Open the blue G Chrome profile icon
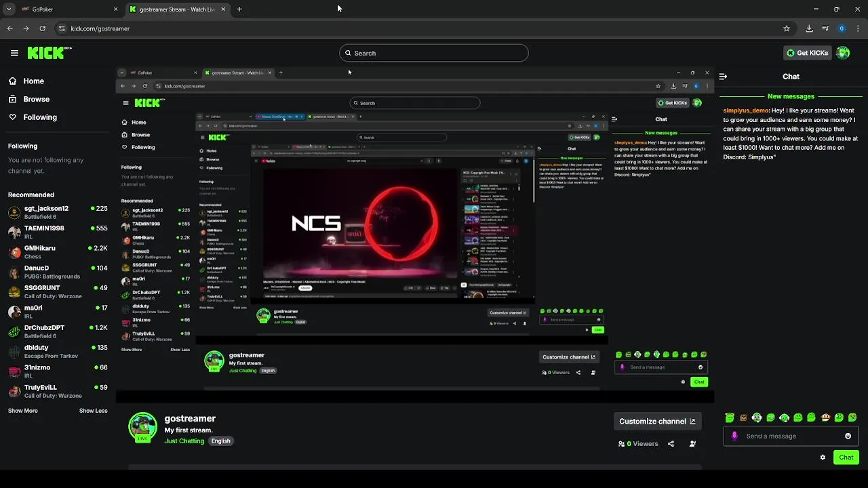The width and height of the screenshot is (868, 488). coord(842,28)
